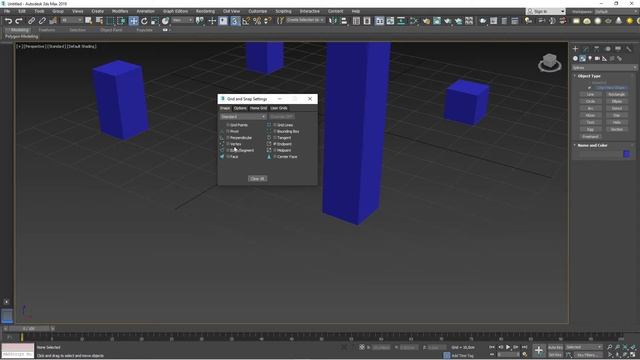This screenshot has height=360, width=640.
Task: Activate the Select and Rotate tool
Action: pyautogui.click(x=144, y=21)
